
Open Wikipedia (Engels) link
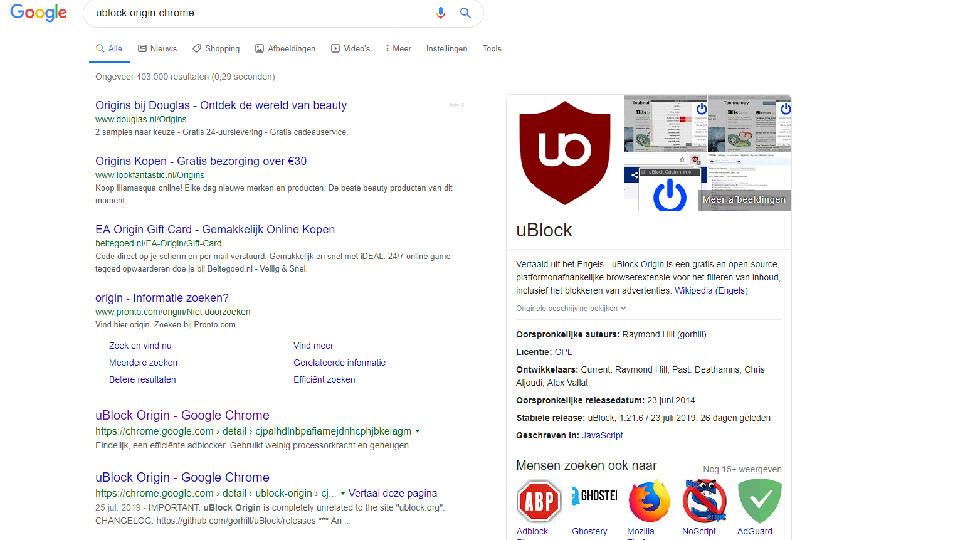pyautogui.click(x=711, y=290)
